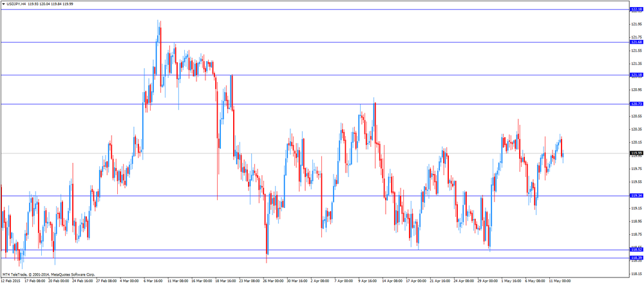This screenshot has width=644, height=284.
Task: Click the 119.15 price scale value
Action: 636,208
